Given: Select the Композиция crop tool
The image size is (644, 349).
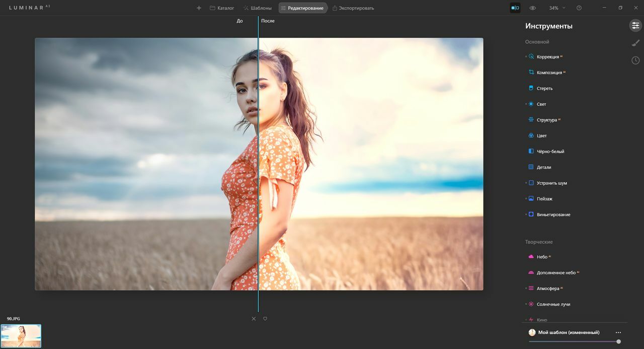Looking at the screenshot, I should coord(549,73).
